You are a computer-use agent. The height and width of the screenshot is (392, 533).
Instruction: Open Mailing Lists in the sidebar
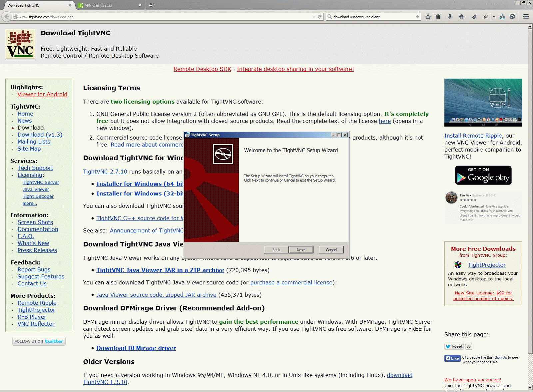pyautogui.click(x=34, y=142)
